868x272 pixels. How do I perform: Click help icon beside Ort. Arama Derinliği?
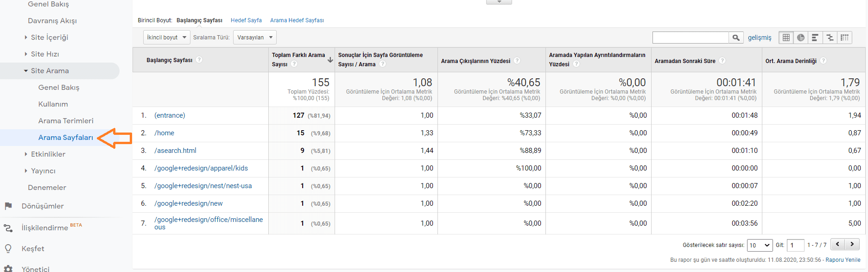tap(823, 61)
